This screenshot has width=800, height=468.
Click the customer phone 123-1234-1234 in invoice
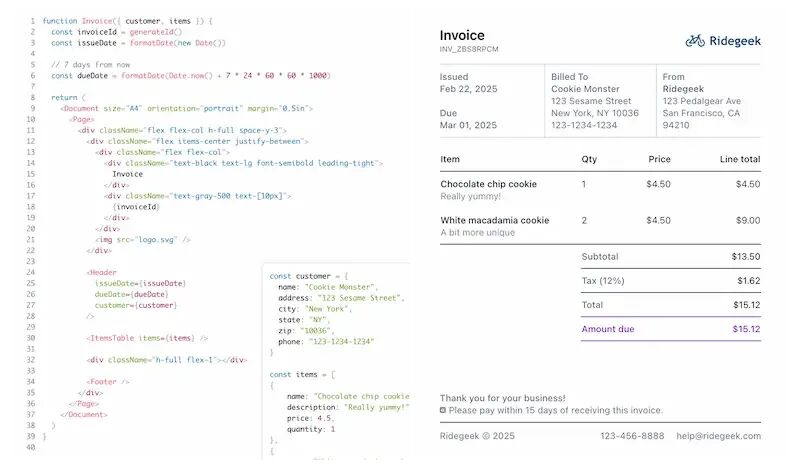(584, 125)
